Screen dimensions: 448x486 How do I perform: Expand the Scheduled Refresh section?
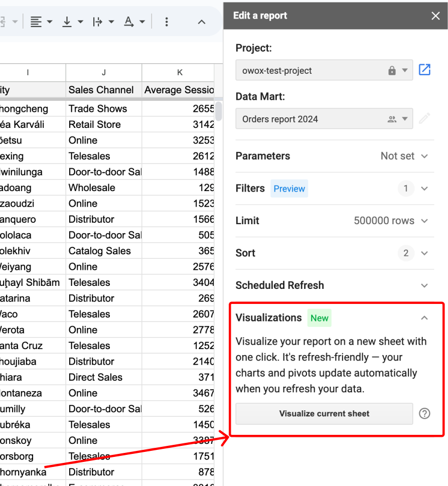(424, 285)
